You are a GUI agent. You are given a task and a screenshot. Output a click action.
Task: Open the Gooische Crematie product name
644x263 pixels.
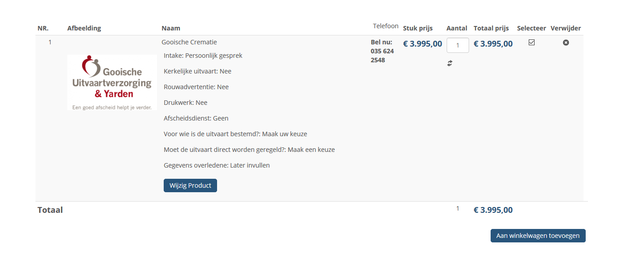pyautogui.click(x=189, y=42)
